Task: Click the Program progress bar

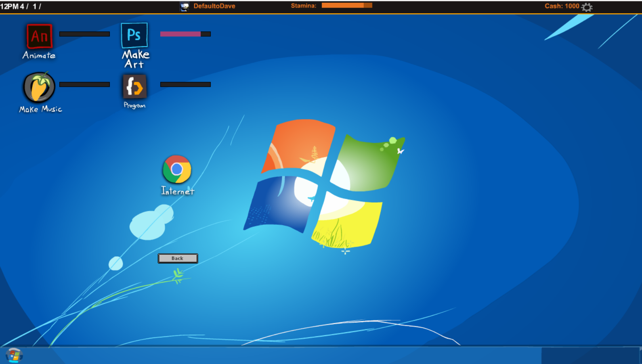Action: click(x=185, y=84)
